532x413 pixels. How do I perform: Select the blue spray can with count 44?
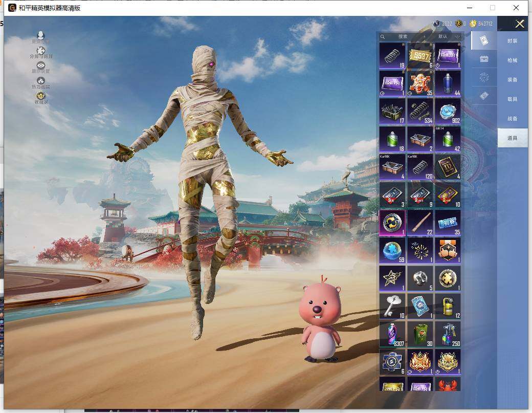tap(448, 83)
